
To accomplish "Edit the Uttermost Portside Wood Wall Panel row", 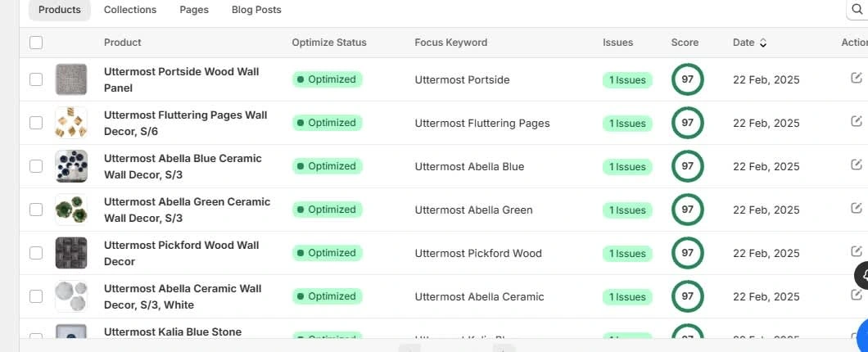I will point(857,79).
